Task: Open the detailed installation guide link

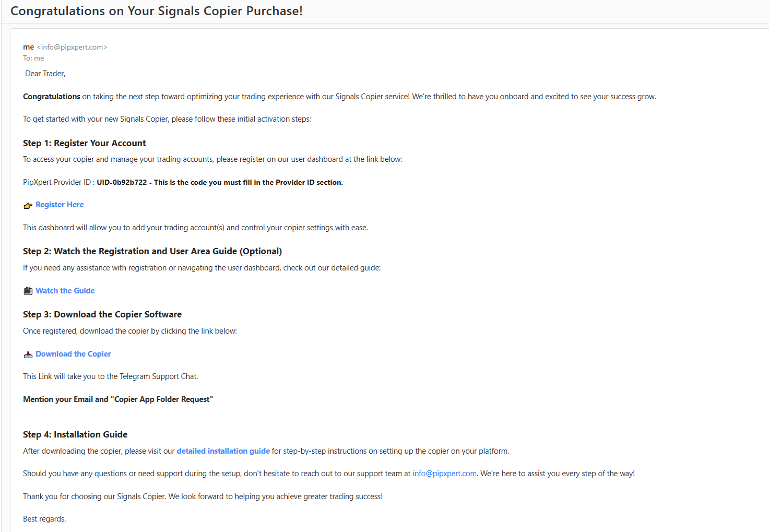Action: coord(223,451)
